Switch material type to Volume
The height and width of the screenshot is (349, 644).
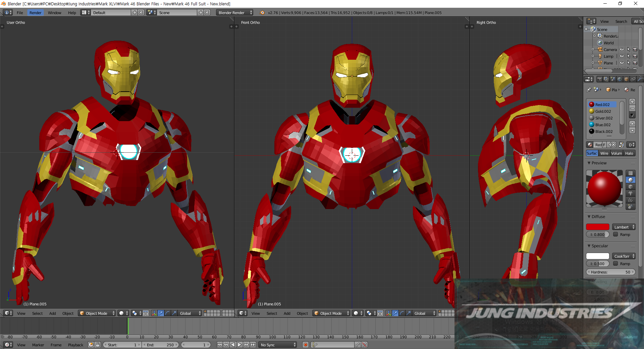point(616,153)
